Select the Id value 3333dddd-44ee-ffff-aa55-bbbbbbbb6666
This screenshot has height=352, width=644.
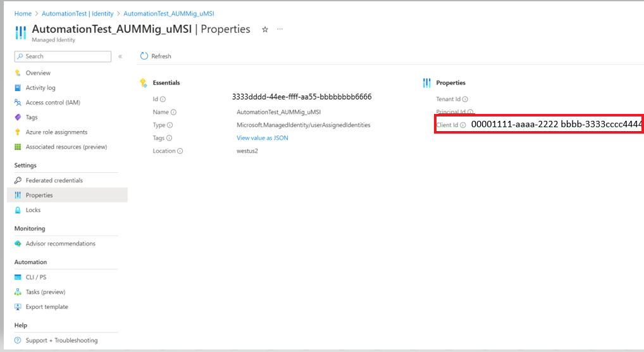pyautogui.click(x=302, y=97)
